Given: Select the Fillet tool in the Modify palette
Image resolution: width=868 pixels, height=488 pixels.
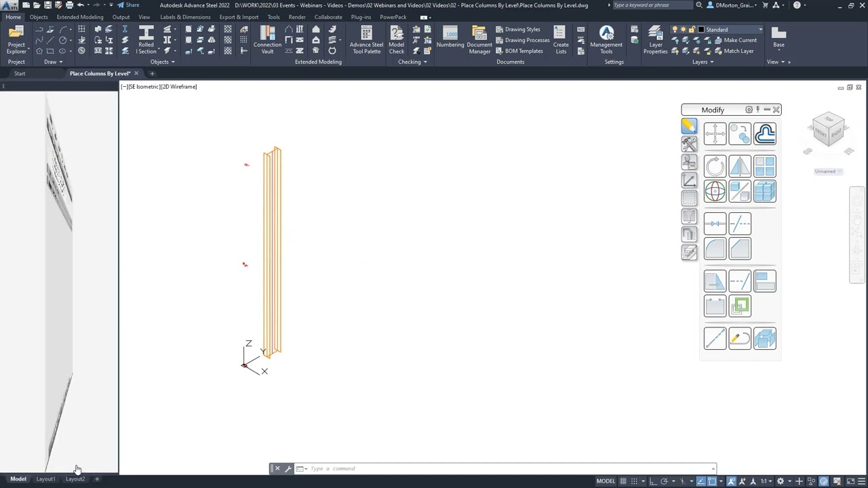Looking at the screenshot, I should point(715,249).
